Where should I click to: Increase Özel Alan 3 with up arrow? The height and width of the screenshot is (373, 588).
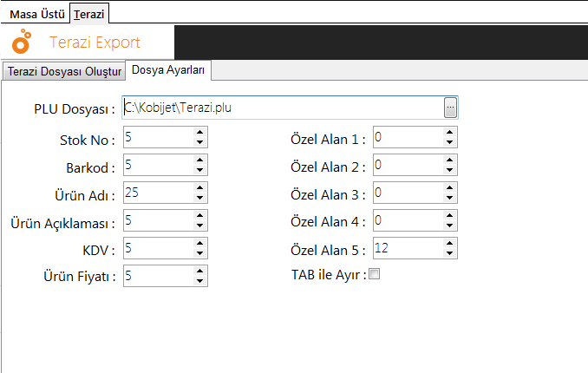[449, 187]
